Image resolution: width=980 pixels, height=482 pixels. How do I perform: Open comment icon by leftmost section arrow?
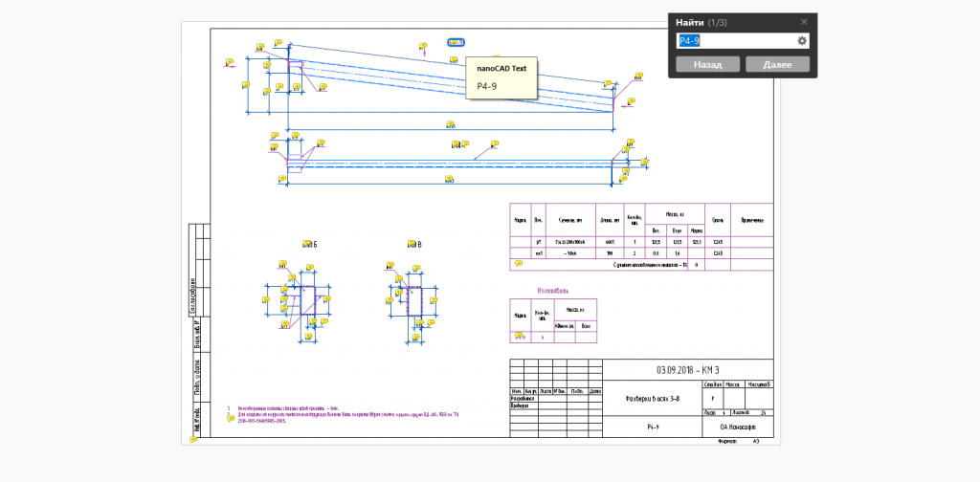tap(230, 62)
